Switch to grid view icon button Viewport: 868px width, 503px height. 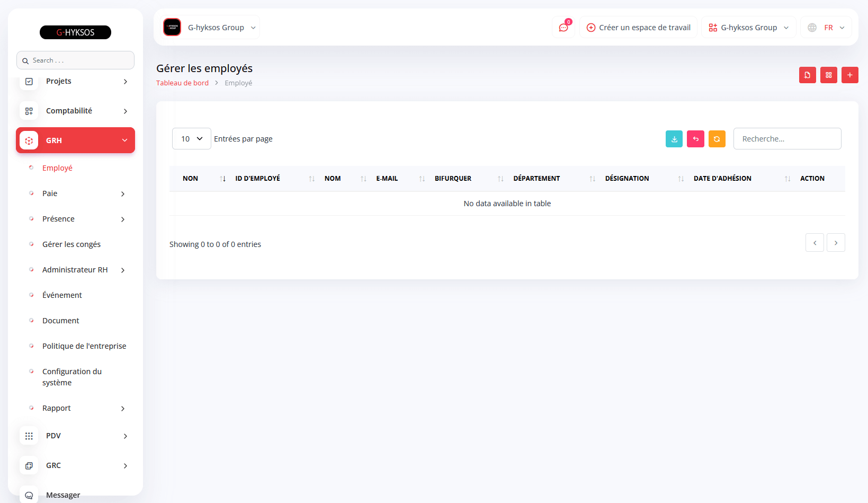click(829, 75)
